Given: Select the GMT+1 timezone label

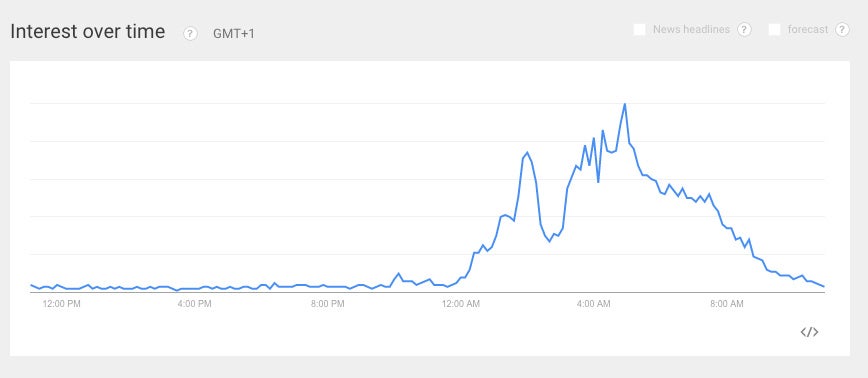Looking at the screenshot, I should click(x=234, y=34).
